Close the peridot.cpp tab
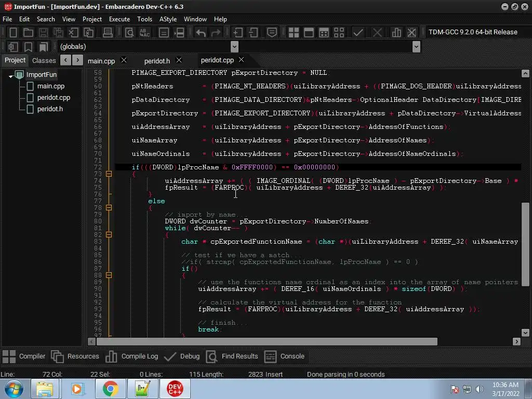Image resolution: width=532 pixels, height=399 pixels. pos(241,60)
